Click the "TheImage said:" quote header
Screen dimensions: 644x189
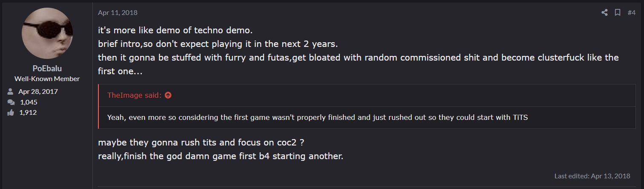tap(134, 95)
